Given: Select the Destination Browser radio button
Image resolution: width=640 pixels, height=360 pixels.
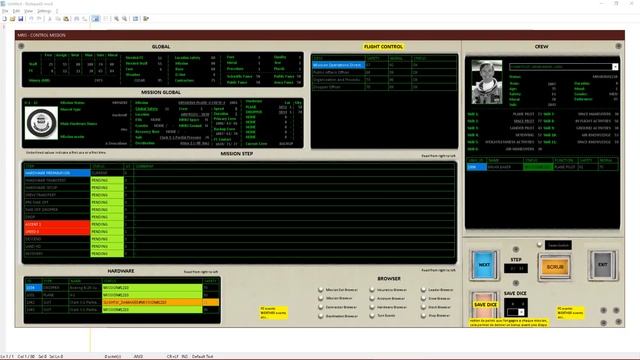Looking at the screenshot, I should pos(321,316).
